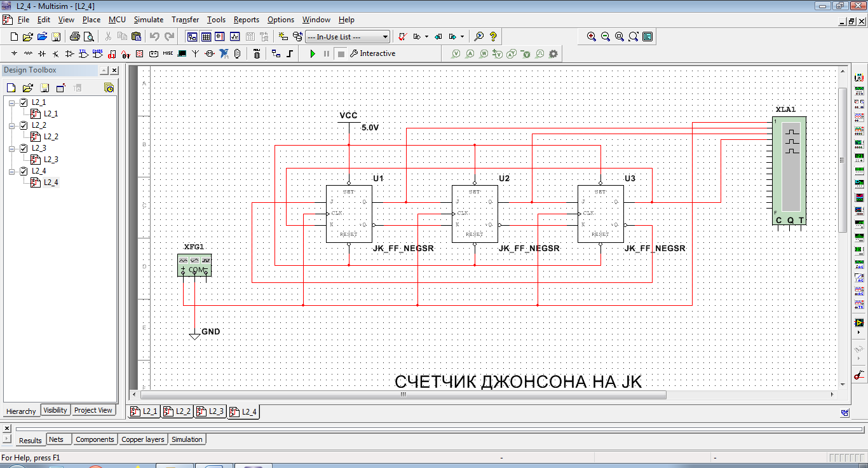
Task: Select the Basic resistor component icon
Action: (28, 54)
